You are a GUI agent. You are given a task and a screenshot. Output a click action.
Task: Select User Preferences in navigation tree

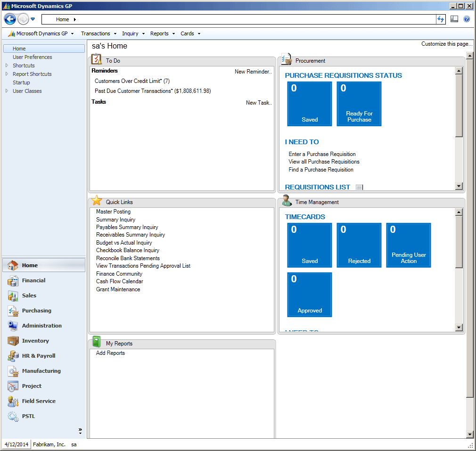(x=32, y=57)
